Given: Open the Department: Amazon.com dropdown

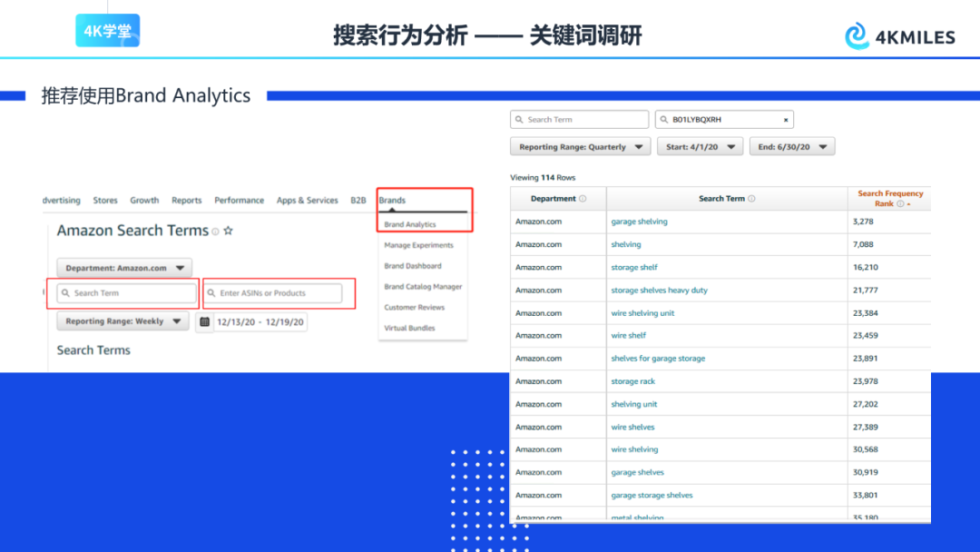Looking at the screenshot, I should (x=124, y=268).
